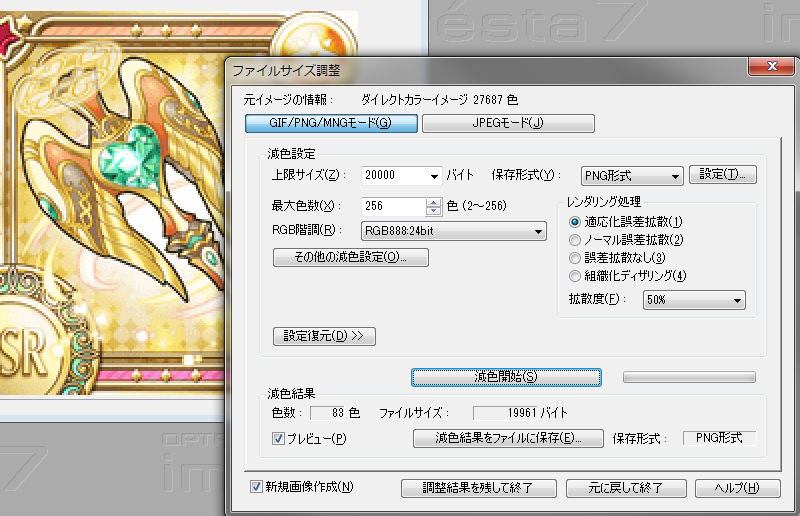800x516 pixels.
Task: Click the 最大色数 field showing 256
Action: (393, 206)
